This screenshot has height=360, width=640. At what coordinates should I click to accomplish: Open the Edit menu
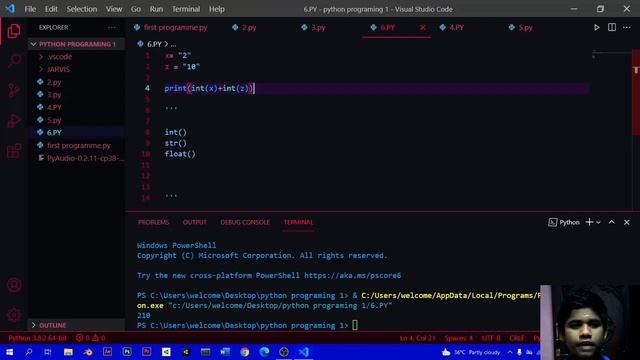(x=51, y=9)
